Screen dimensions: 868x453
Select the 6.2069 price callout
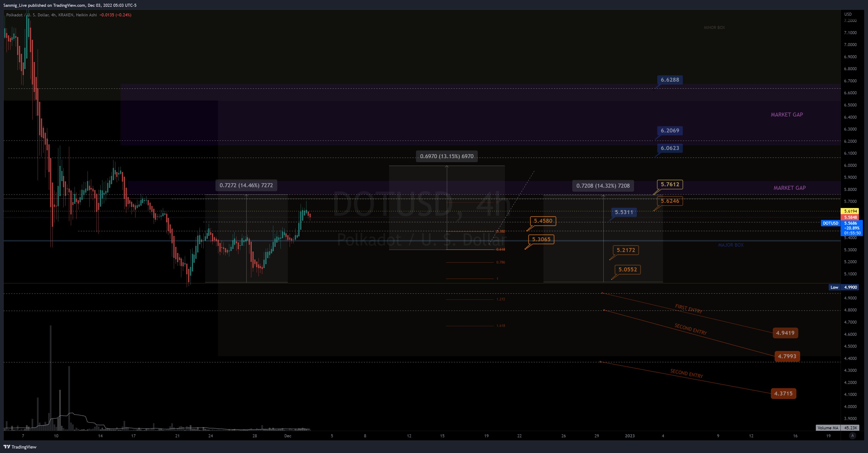pos(670,130)
